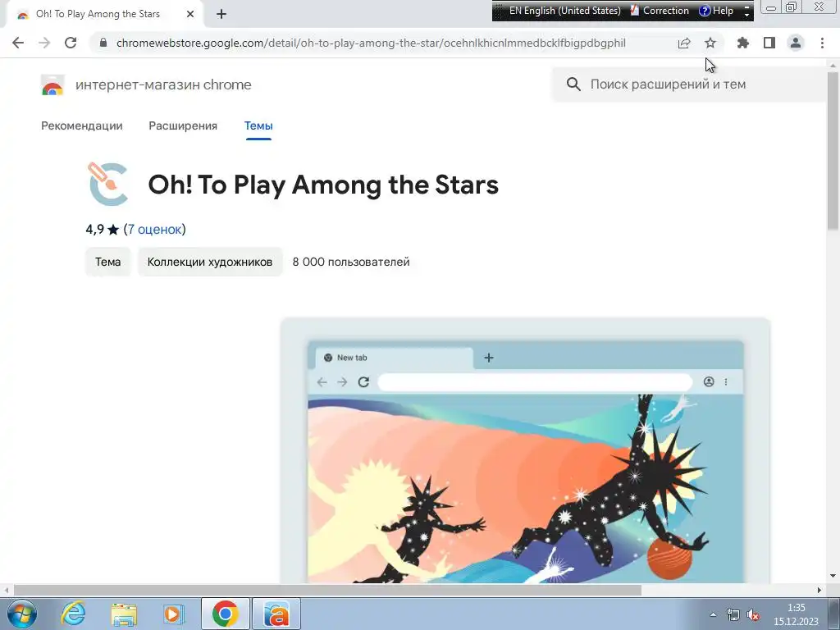The height and width of the screenshot is (630, 840).
Task: Open the 7 оценок ratings link
Action: 156,230
